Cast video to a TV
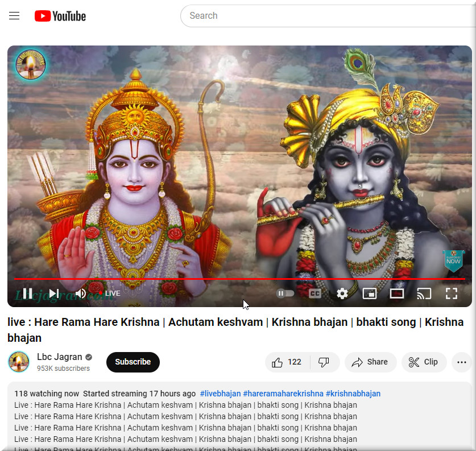Viewport: 476px width, 451px height. (424, 293)
